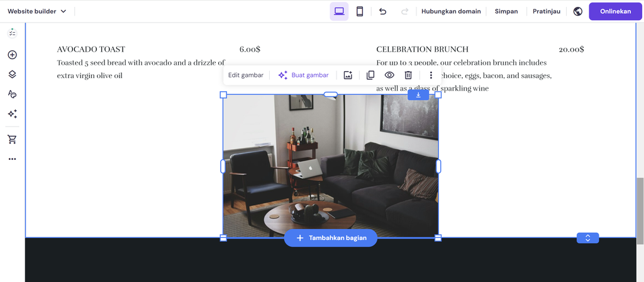Click Buat gambar AI button

pos(304,76)
